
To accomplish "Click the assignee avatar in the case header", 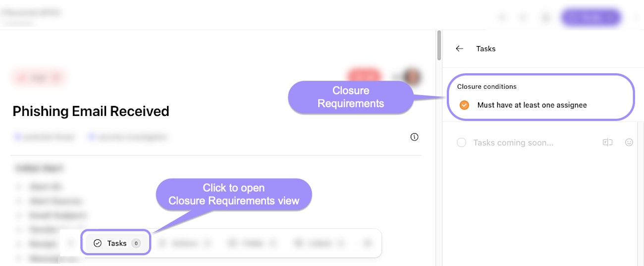I will click(x=411, y=77).
